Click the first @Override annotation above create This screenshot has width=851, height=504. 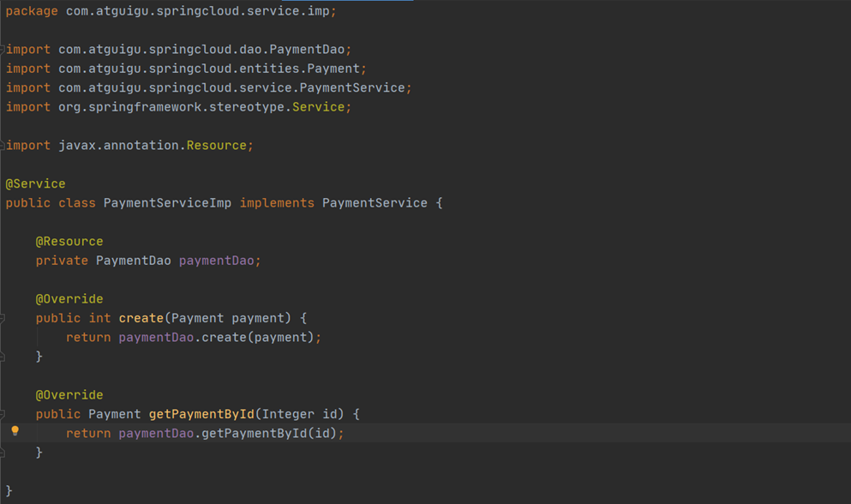coord(69,298)
